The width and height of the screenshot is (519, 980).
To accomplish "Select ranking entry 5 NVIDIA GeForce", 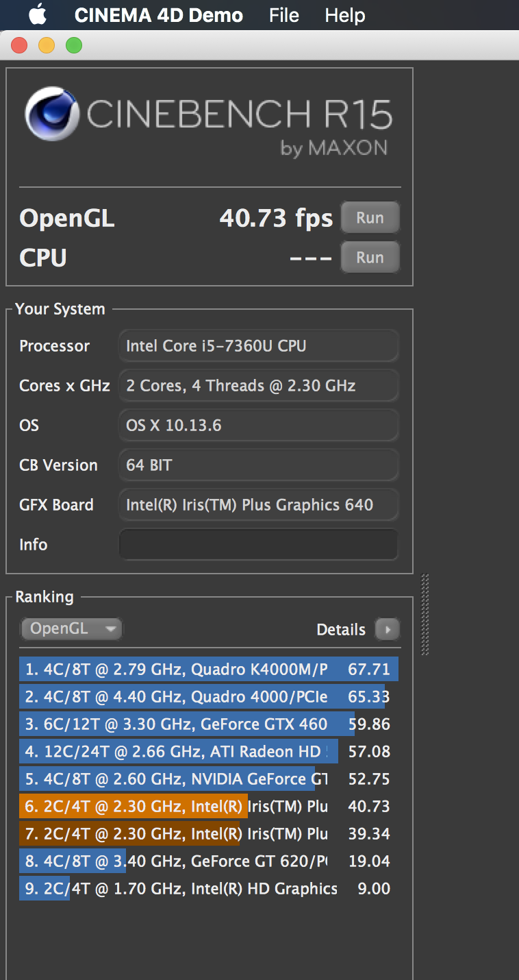I will pyautogui.click(x=209, y=779).
